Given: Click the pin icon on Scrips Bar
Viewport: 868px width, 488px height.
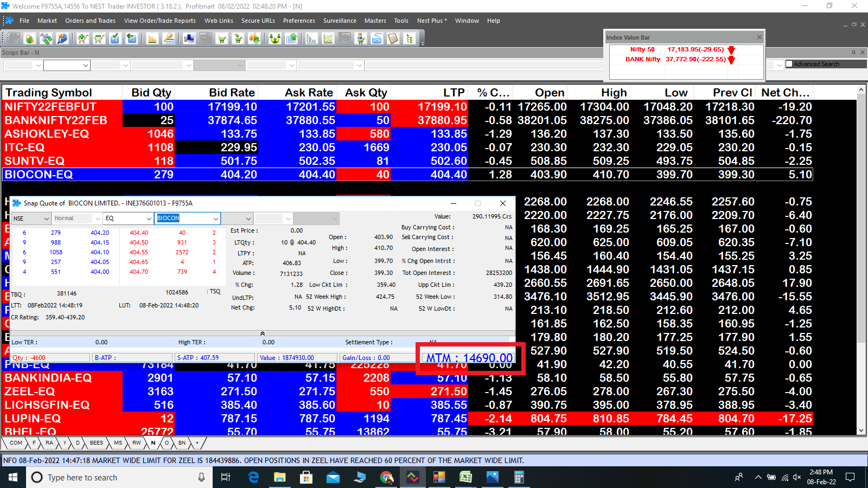Looking at the screenshot, I should pyautogui.click(x=853, y=53).
